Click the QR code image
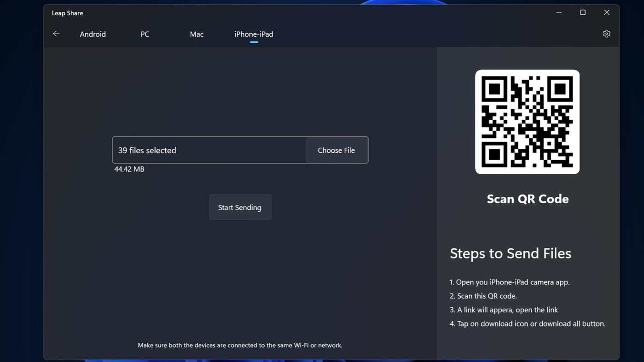This screenshot has width=644, height=362. pyautogui.click(x=527, y=121)
